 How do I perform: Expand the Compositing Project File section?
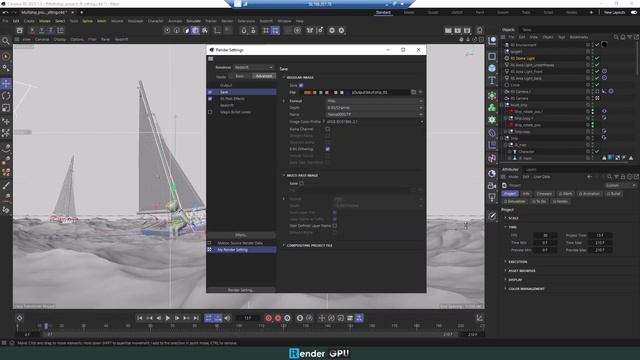point(284,245)
